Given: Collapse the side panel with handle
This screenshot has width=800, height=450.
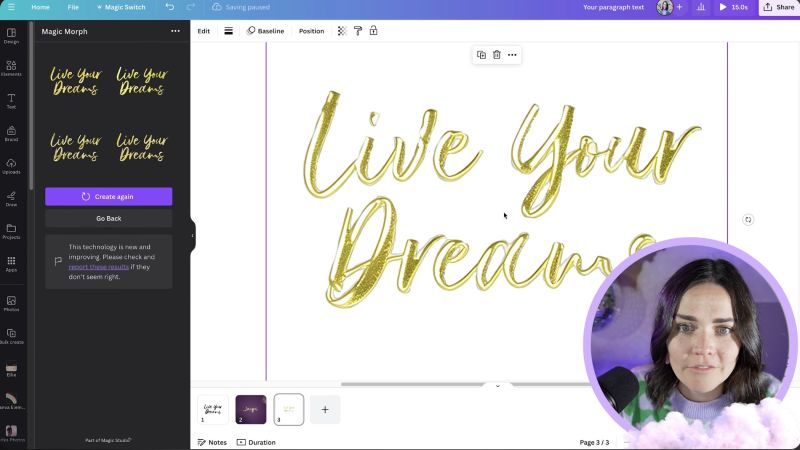Looking at the screenshot, I should tap(192, 236).
